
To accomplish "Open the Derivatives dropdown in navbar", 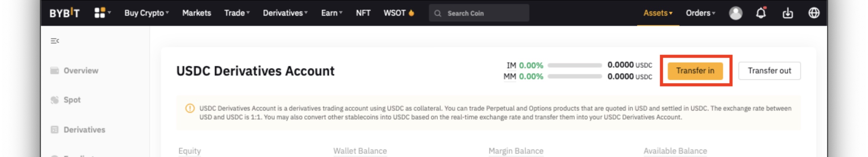I will 285,13.
